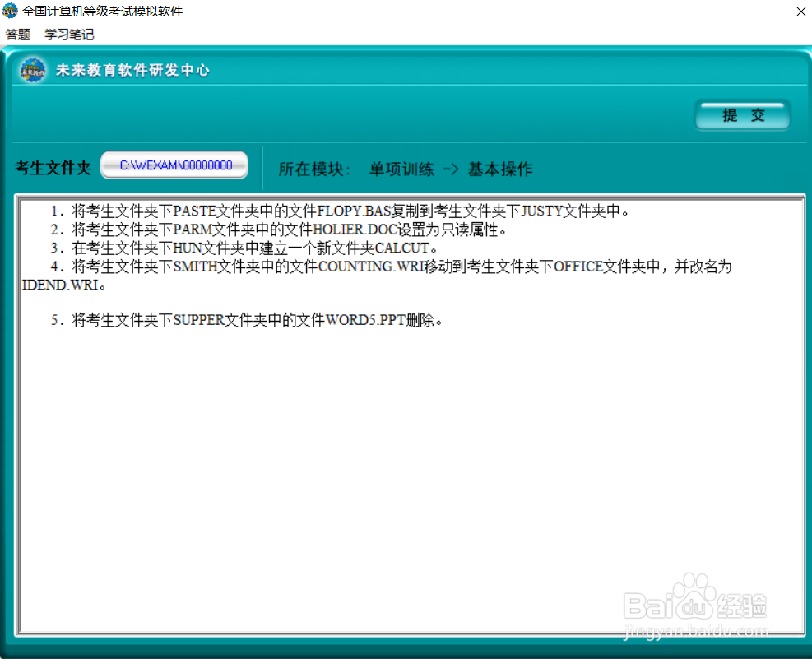This screenshot has height=659, width=812.
Task: Click the application icon in title bar
Action: point(10,11)
